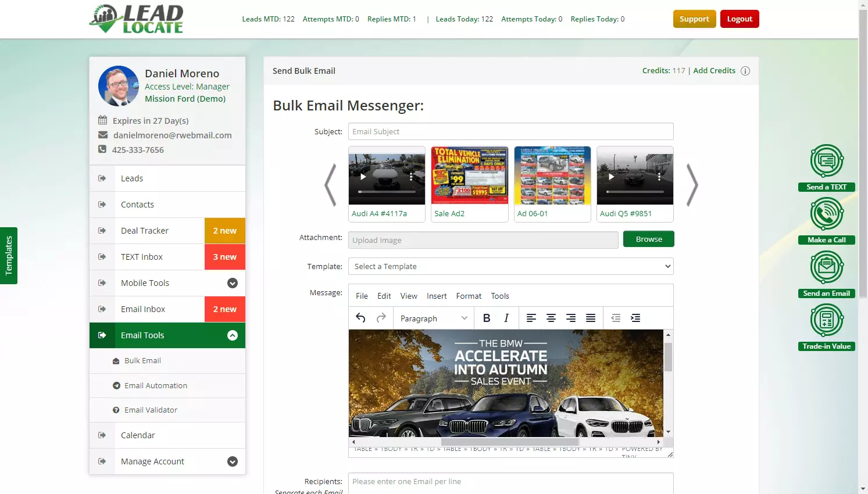
Task: Align message text left
Action: (x=531, y=318)
